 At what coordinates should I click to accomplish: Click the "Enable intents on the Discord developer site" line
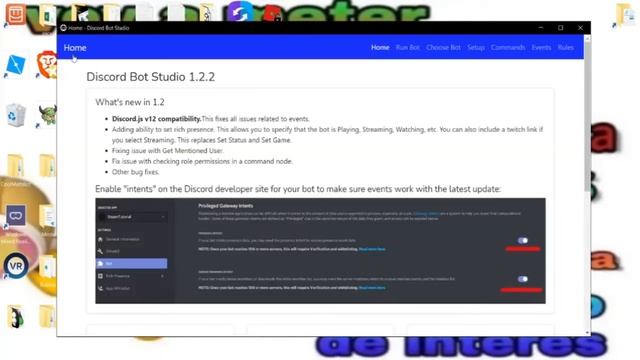(x=298, y=189)
